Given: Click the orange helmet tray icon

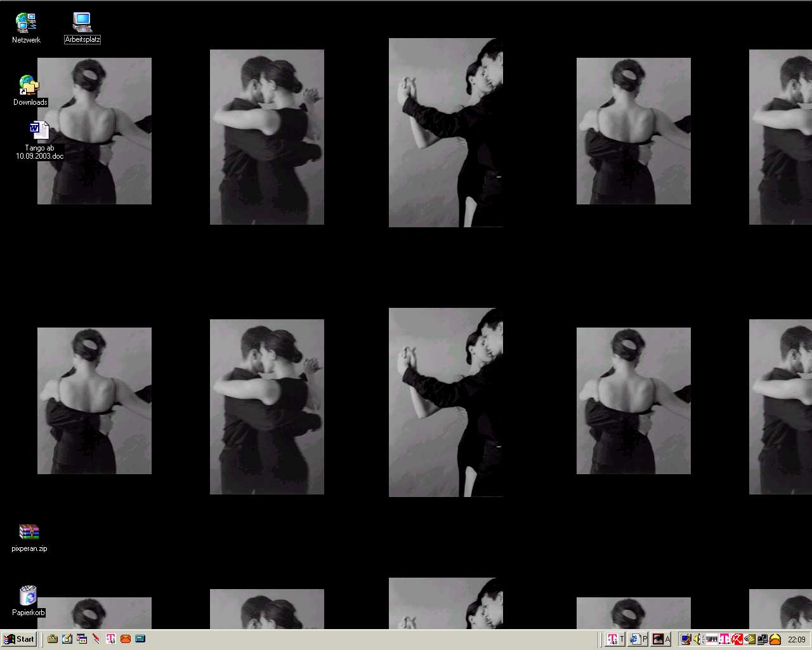Looking at the screenshot, I should tap(775, 639).
